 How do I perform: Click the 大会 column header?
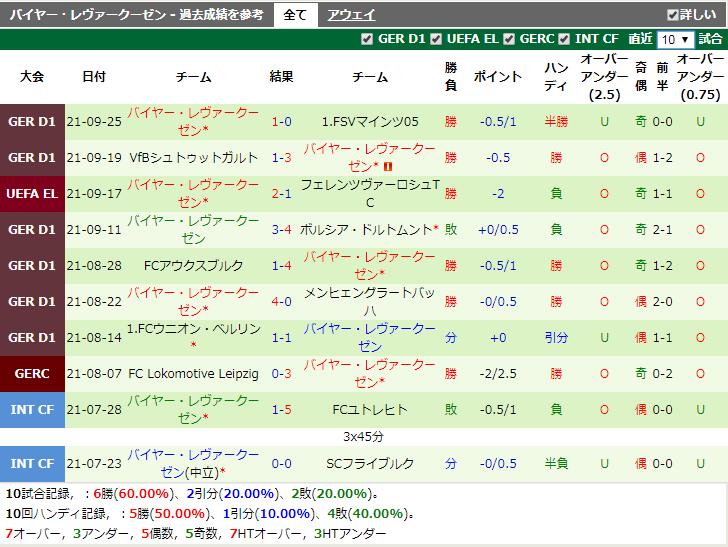(x=32, y=76)
